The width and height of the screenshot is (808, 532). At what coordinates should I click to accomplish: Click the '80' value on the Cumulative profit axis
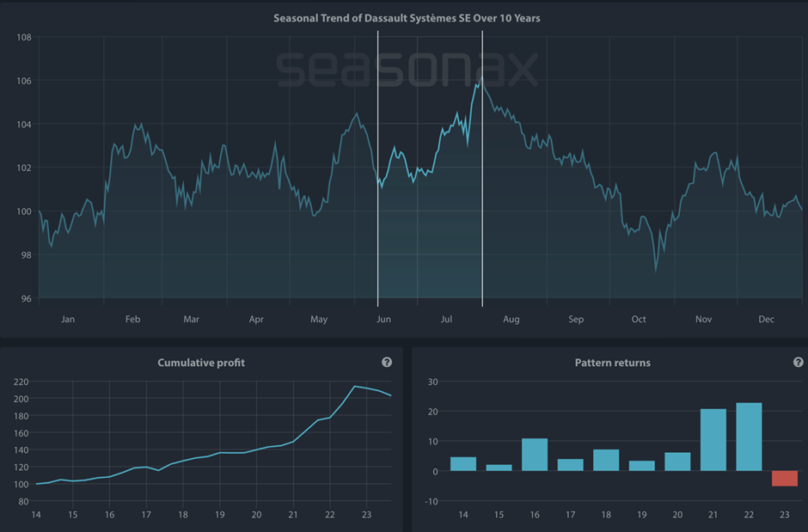tap(24, 501)
